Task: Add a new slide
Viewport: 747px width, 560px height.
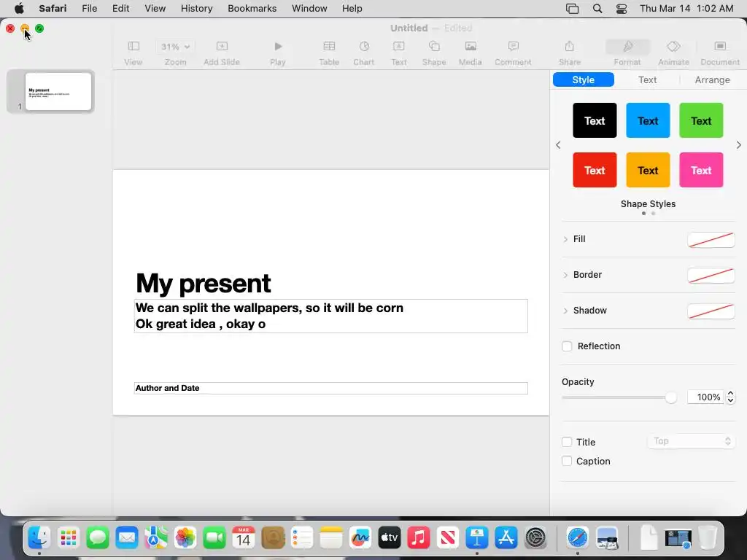Action: coord(222,52)
